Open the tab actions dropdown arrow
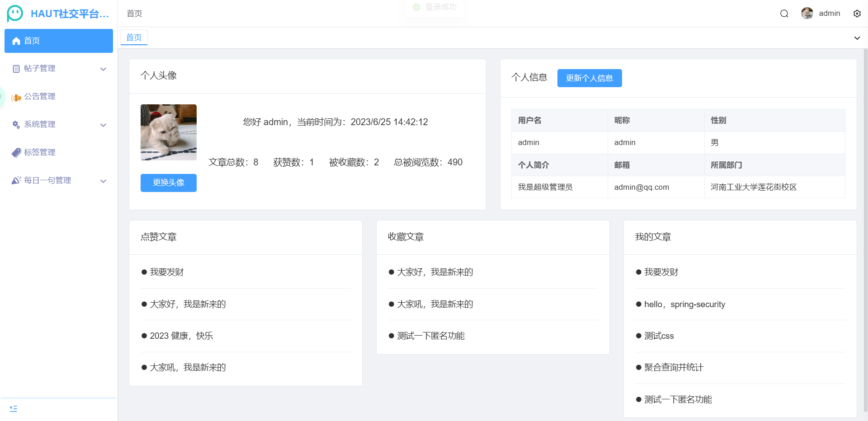 857,38
